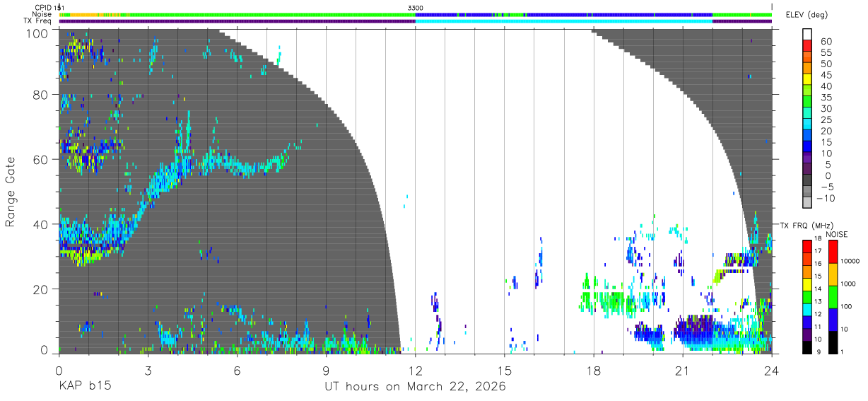Click the time axis tick label '3'
Viewport: 868px width, 401px height.
(148, 369)
